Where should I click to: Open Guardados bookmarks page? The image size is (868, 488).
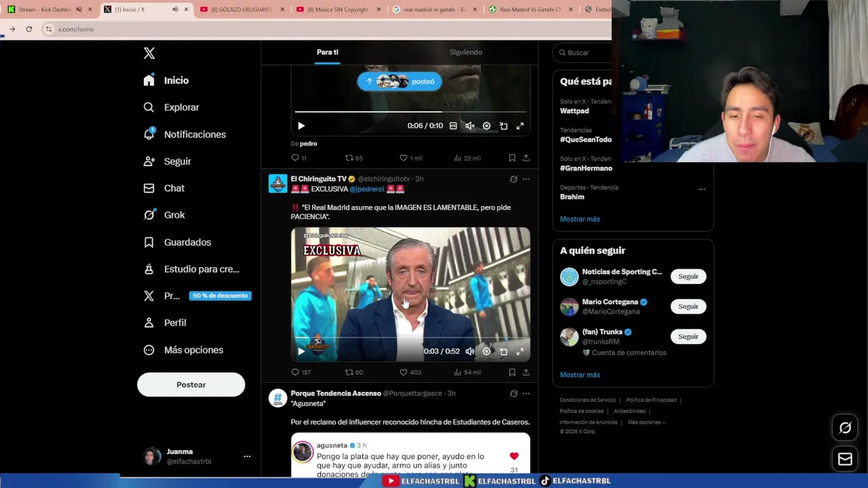pos(177,242)
